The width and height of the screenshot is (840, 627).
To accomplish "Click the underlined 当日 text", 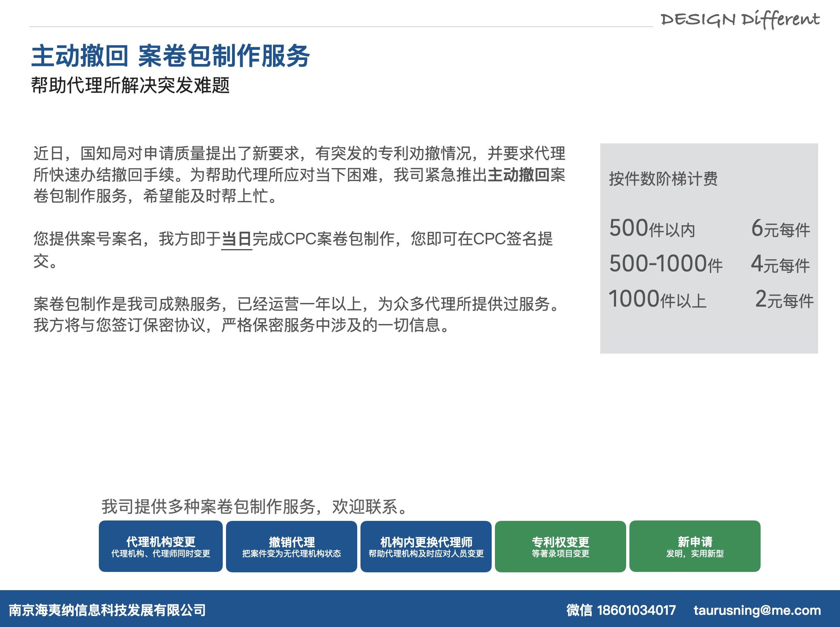I will (237, 239).
